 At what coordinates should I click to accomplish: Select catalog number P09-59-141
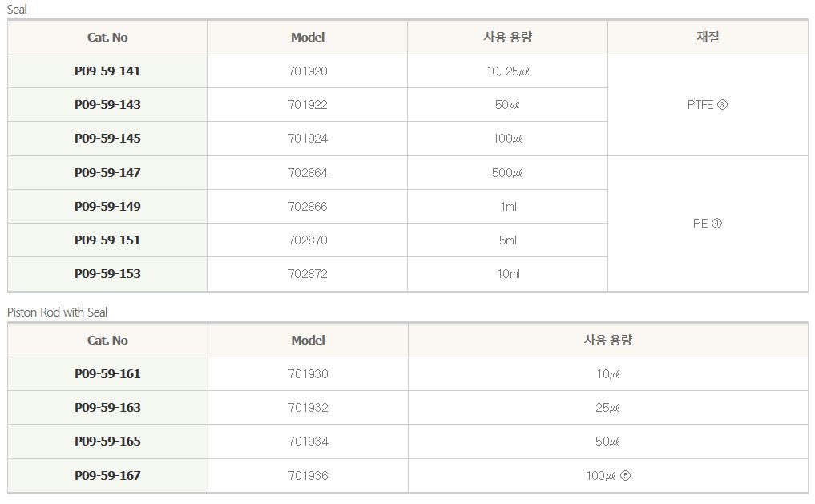coord(107,71)
